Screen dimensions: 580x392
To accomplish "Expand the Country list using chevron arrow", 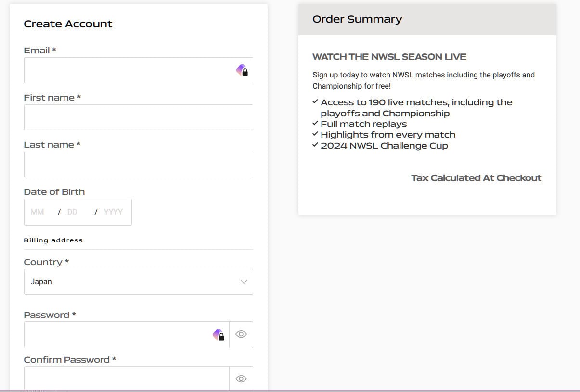I will (244, 282).
